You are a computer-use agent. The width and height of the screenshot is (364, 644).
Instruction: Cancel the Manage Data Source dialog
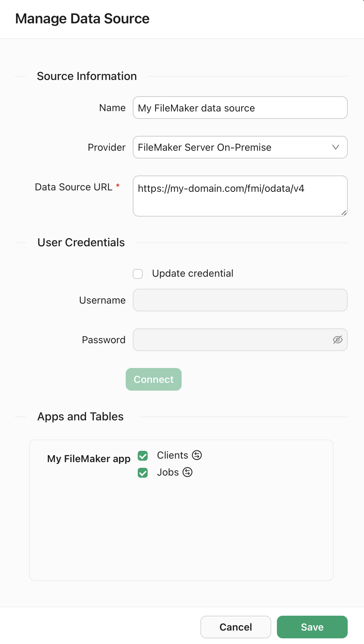pyautogui.click(x=235, y=627)
